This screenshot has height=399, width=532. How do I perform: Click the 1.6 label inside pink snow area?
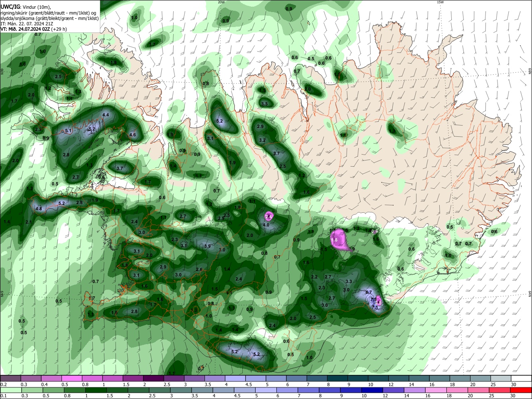click(x=334, y=240)
